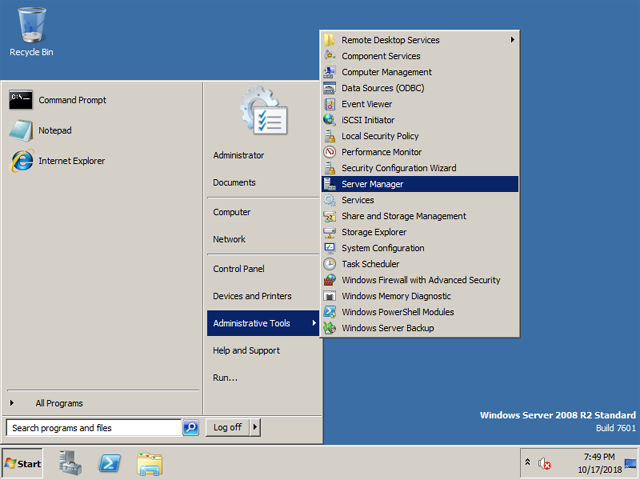Click the search magnifier button
The width and height of the screenshot is (640, 480).
click(191, 427)
